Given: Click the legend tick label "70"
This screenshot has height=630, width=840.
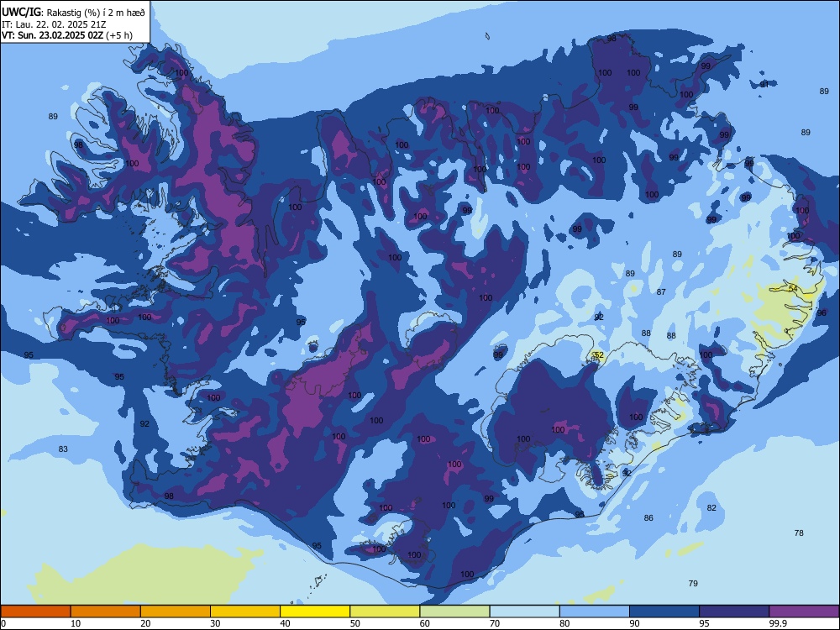Looking at the screenshot, I should [495, 623].
